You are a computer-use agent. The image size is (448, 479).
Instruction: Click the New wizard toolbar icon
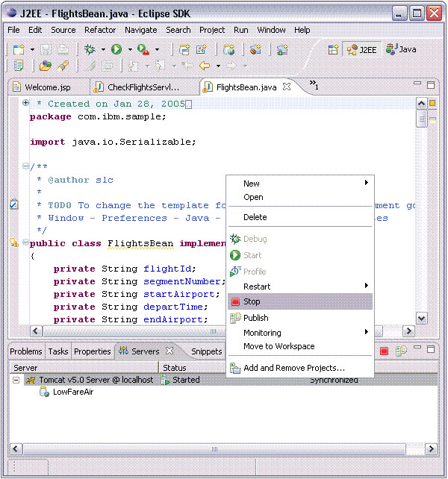click(x=19, y=49)
